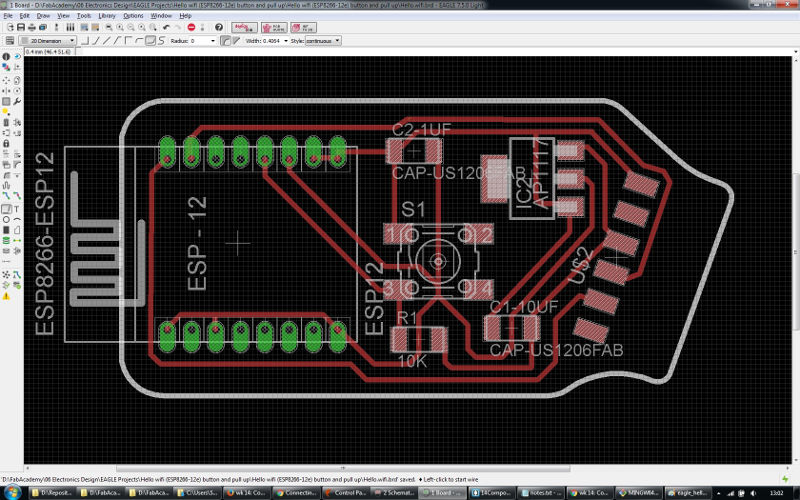Open the Windows Start button
The image size is (800, 500).
[x=12, y=492]
